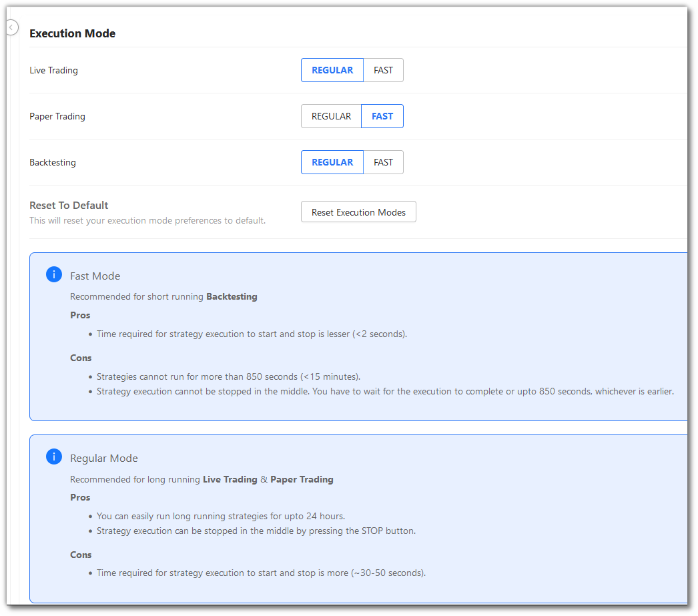The height and width of the screenshot is (616, 698).
Task: Click the Fast Mode panel title
Action: click(95, 276)
